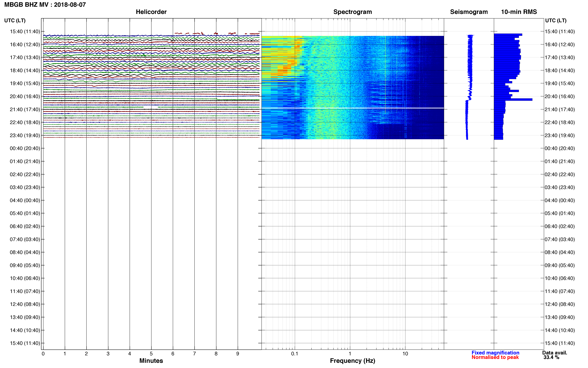Image resolution: width=588 pixels, height=368 pixels.
Task: Click the left '06:40 (02:40)' time label
Action: (x=25, y=226)
